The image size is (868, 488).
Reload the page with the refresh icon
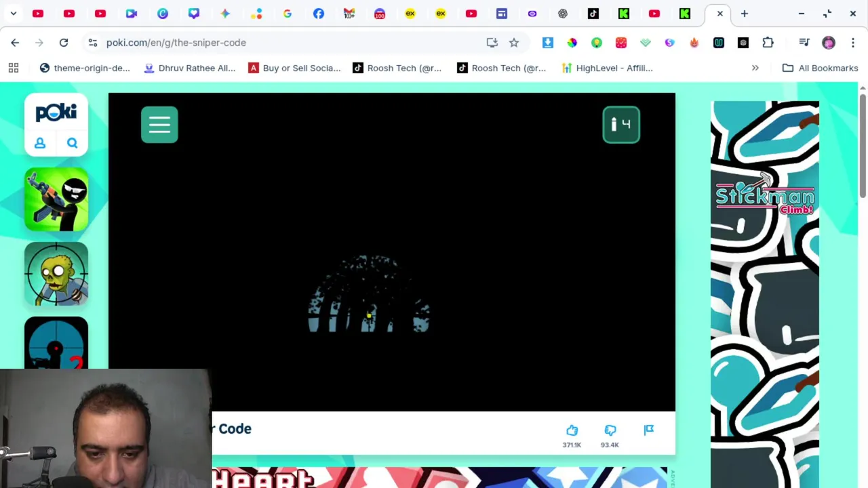(x=64, y=43)
